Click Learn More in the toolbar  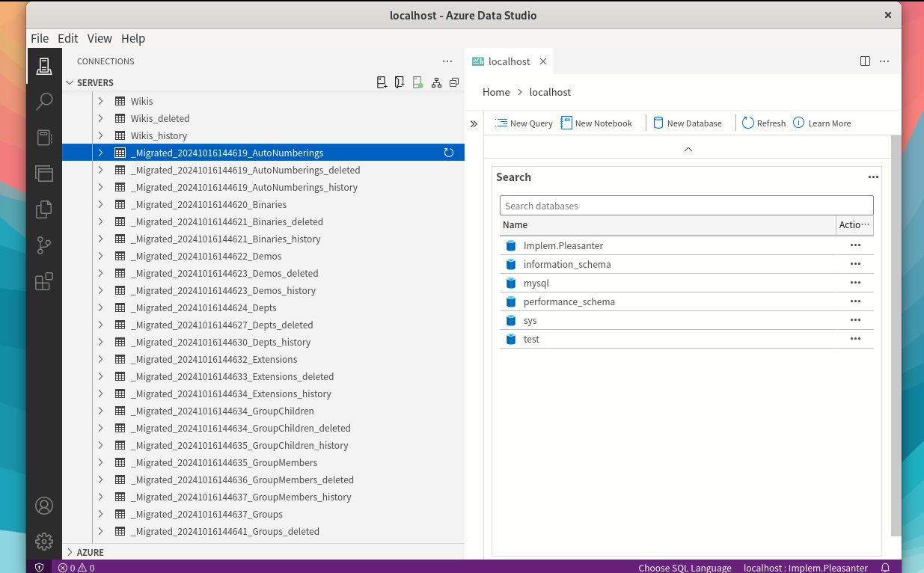click(822, 123)
